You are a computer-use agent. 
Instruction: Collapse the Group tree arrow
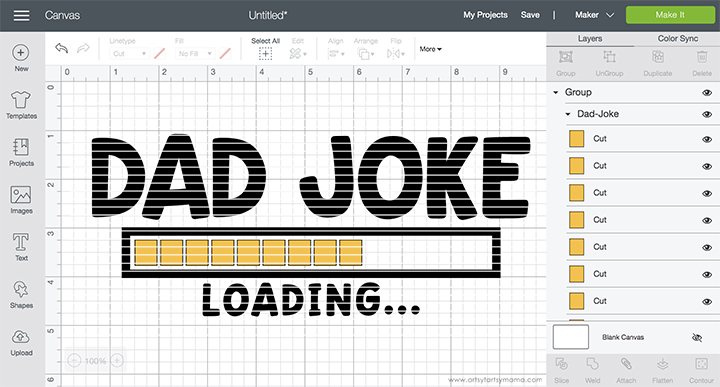point(556,92)
